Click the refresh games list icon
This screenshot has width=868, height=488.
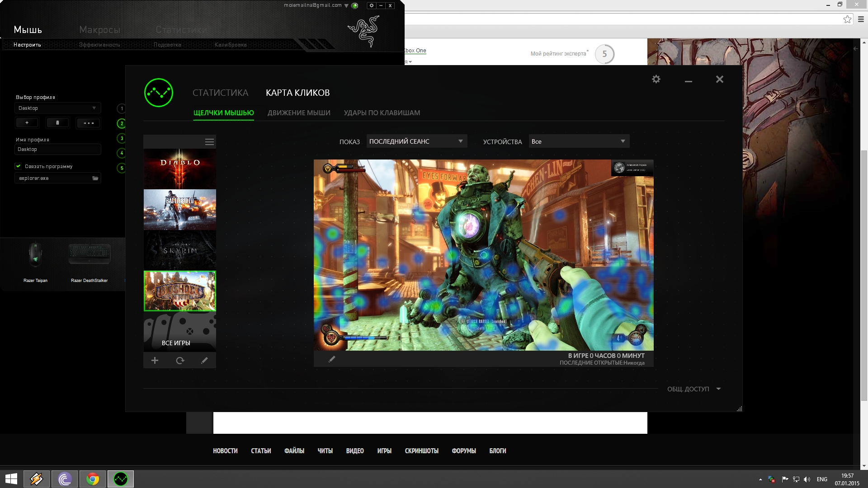[180, 361]
